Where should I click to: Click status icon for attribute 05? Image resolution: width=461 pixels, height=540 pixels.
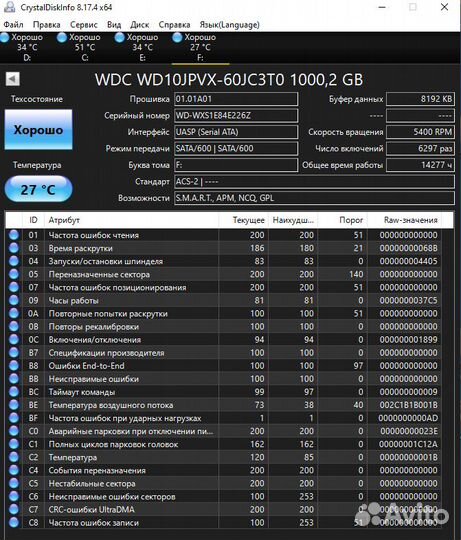14,274
